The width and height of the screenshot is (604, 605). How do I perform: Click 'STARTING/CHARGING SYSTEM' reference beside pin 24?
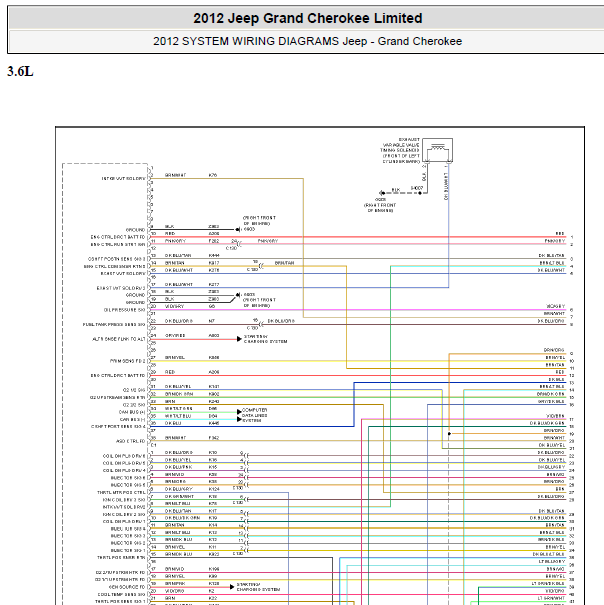(x=265, y=339)
